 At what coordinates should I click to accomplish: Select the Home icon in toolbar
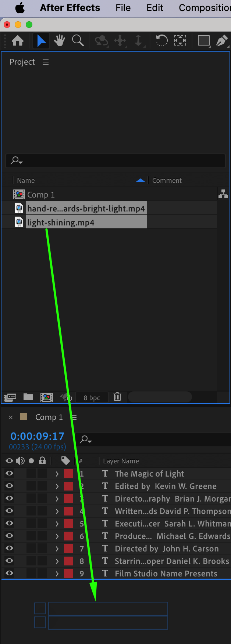(18, 41)
